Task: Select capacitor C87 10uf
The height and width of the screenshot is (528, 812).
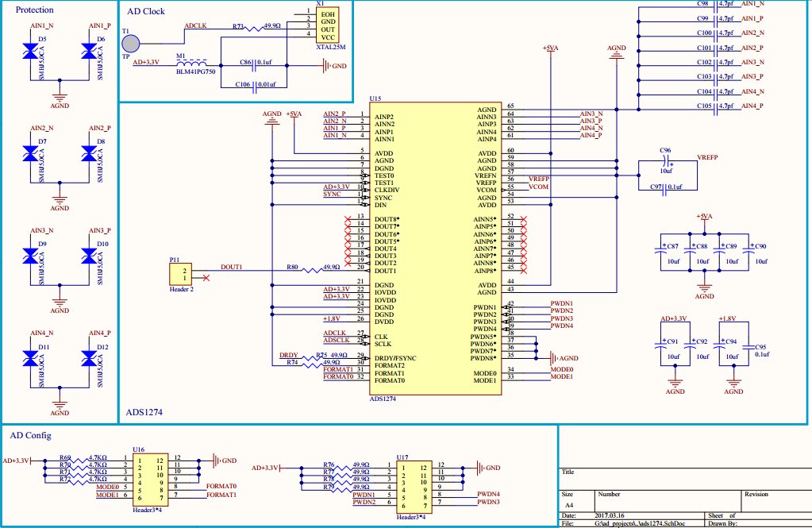Action: (660, 250)
